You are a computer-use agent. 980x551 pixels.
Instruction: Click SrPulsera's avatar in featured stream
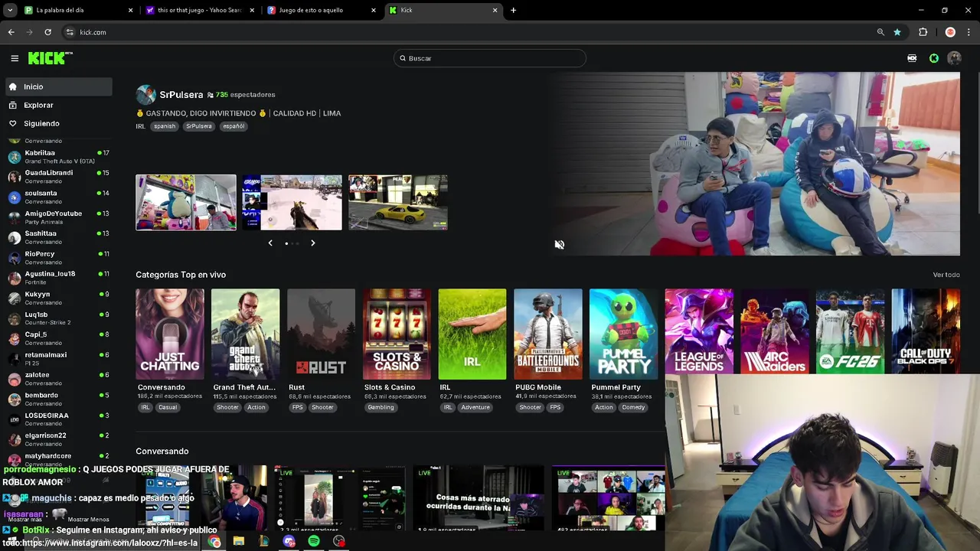[145, 95]
